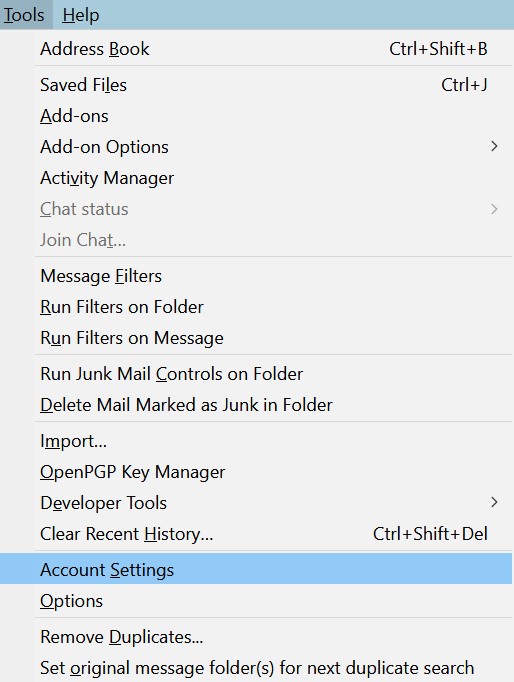Expand the Chat status submenu chevron
The image size is (514, 682).
coord(494,209)
